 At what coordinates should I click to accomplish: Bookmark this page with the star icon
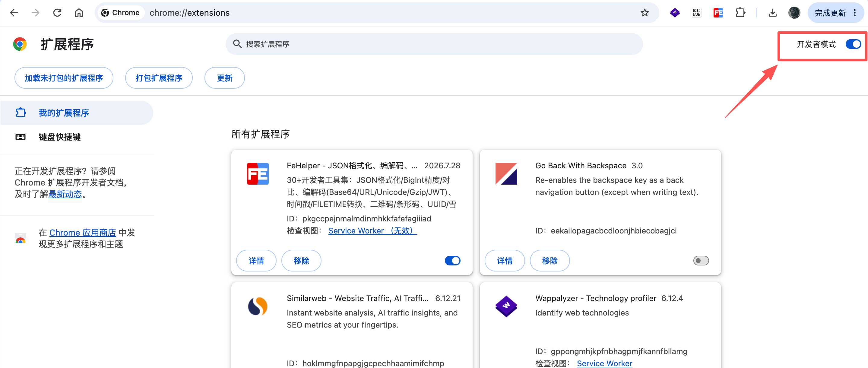pyautogui.click(x=645, y=13)
